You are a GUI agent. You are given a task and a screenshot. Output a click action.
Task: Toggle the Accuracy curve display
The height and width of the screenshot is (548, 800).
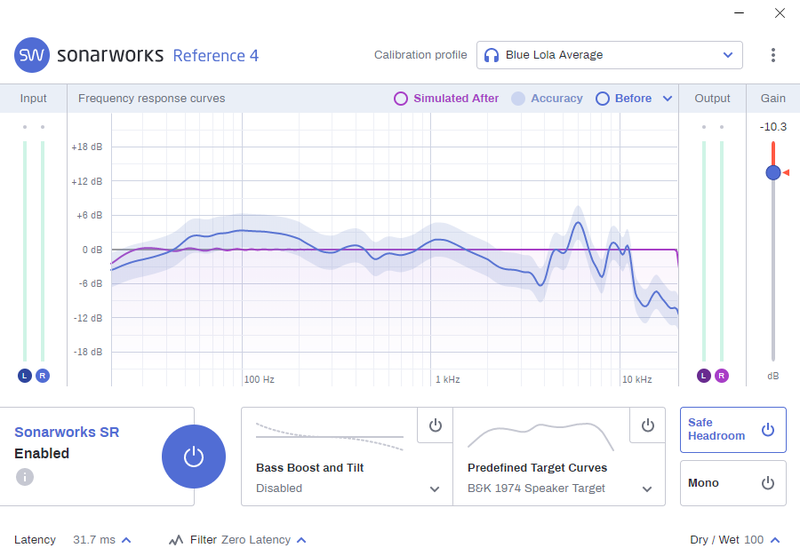(547, 98)
